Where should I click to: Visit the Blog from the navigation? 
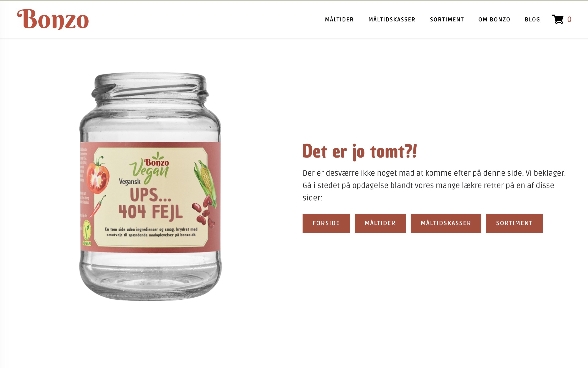click(x=532, y=20)
